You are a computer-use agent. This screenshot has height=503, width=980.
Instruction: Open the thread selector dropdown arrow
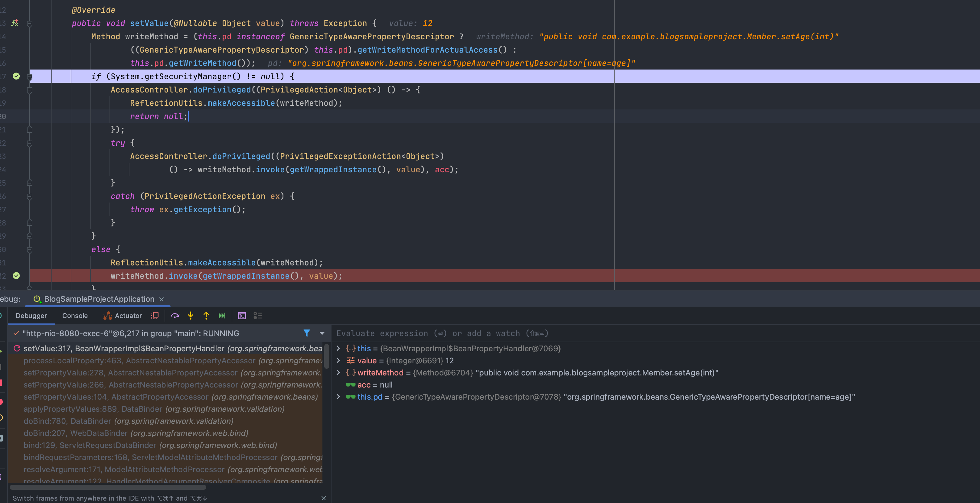click(322, 333)
